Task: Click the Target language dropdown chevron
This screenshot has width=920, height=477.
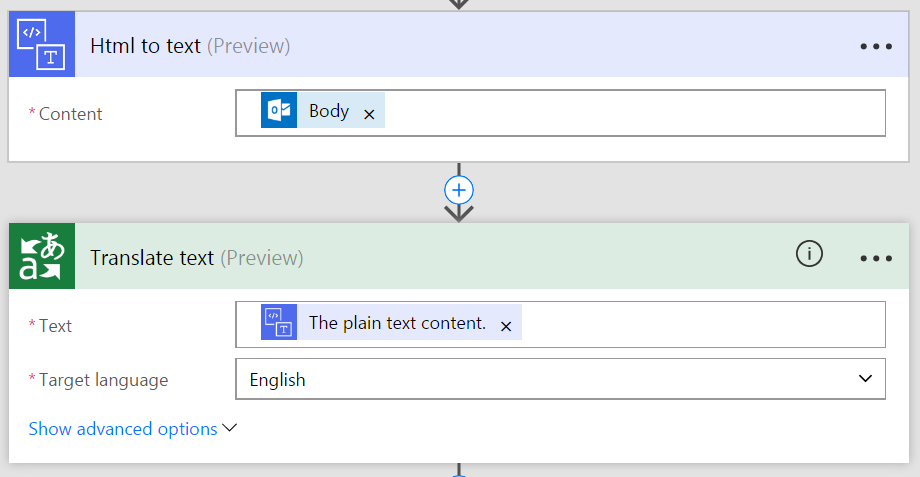Action: tap(865, 379)
